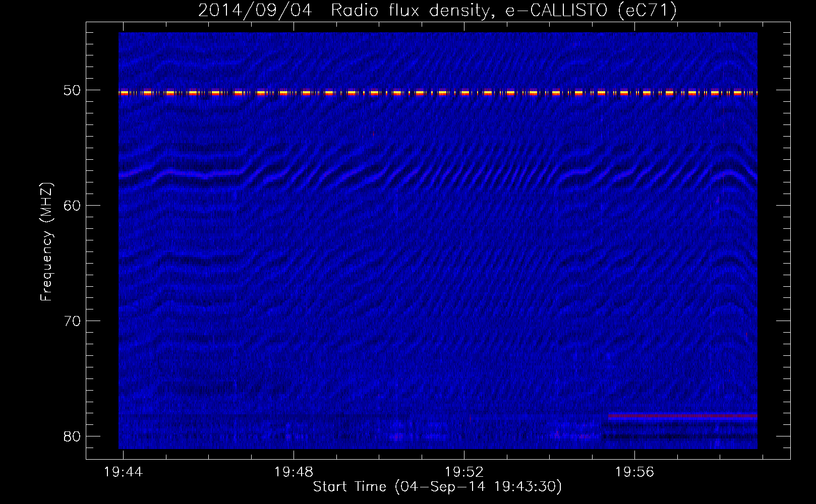Click the red horizontal band near 78 MHz
816x504 pixels.
[682, 416]
